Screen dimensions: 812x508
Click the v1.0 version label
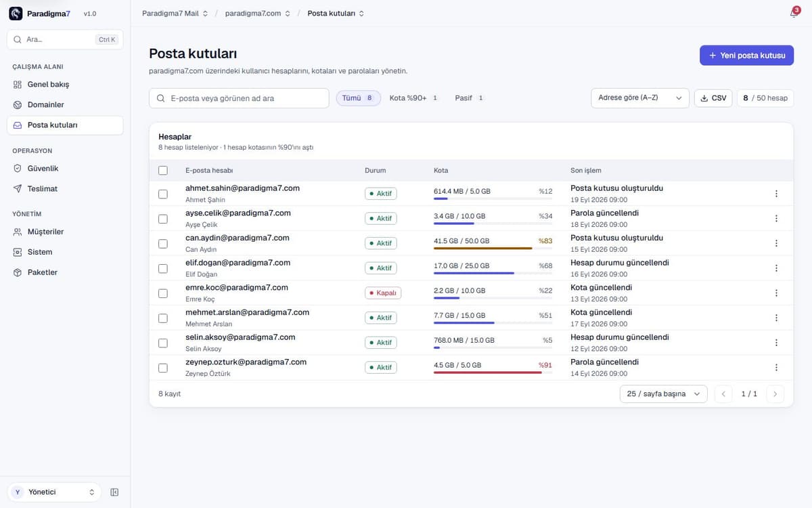(90, 14)
